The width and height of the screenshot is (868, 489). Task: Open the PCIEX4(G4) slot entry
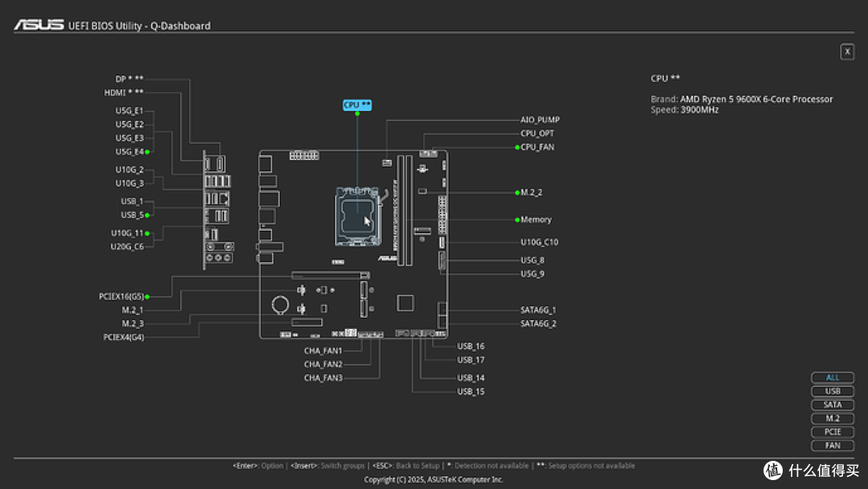[124, 337]
